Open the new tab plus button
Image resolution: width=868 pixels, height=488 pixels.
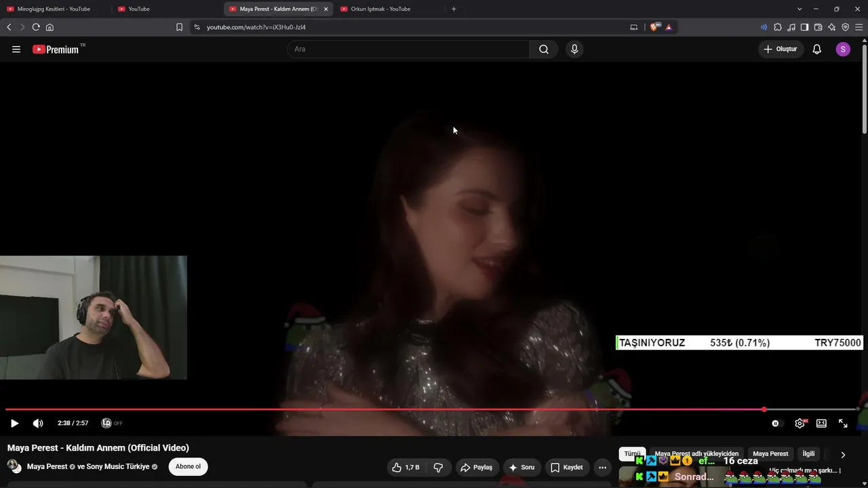tap(454, 9)
